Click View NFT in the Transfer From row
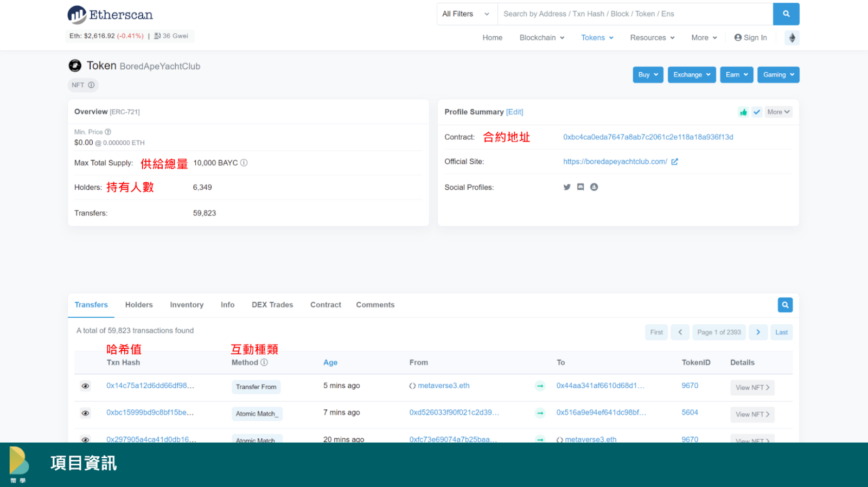 tap(752, 388)
